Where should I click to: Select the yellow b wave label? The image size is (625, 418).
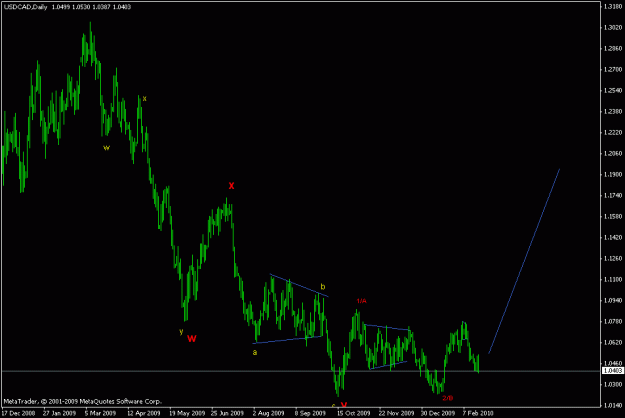323,287
